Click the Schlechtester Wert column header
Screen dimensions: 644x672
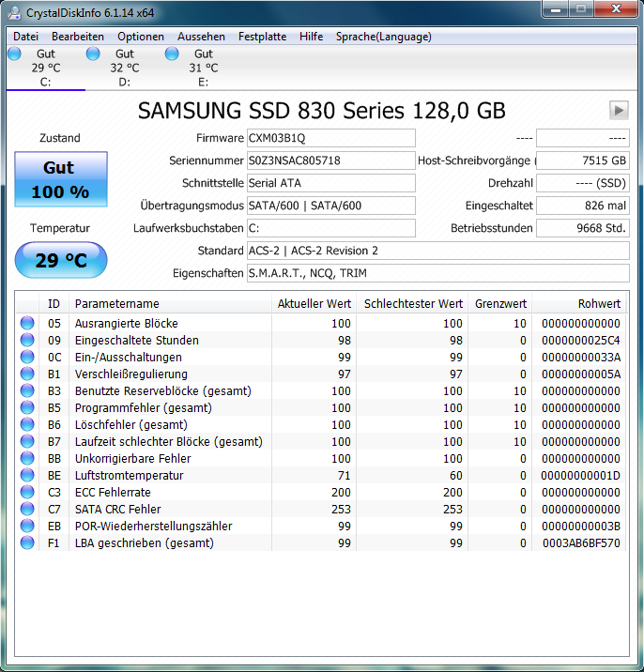pos(412,304)
